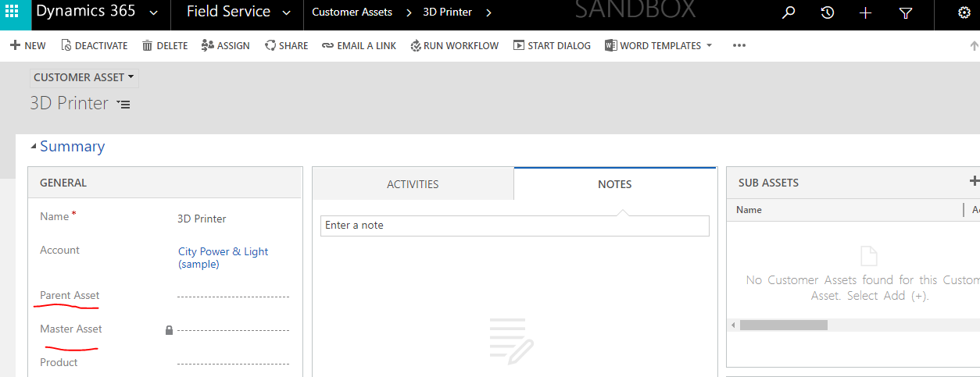Expand chevron after Customer Assets breadcrumb
This screenshot has height=377, width=980.
[409, 12]
